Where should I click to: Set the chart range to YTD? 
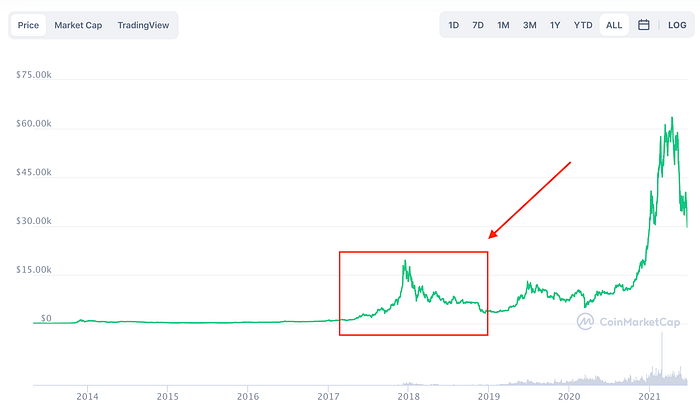[x=583, y=25]
